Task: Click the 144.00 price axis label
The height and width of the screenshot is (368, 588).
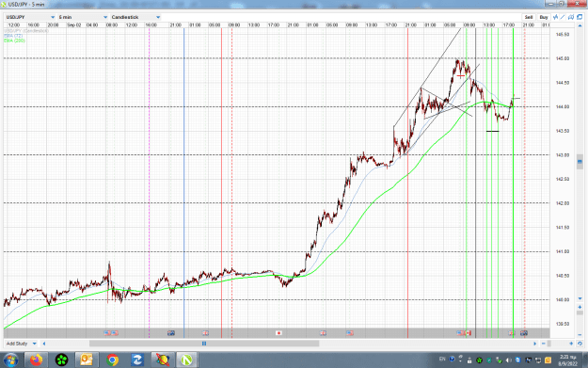Action: coord(563,107)
